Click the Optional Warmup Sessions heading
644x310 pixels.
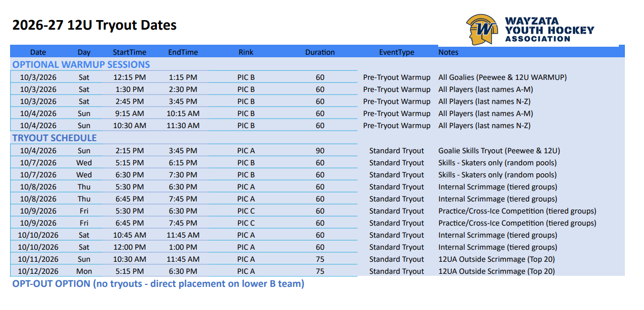81,64
